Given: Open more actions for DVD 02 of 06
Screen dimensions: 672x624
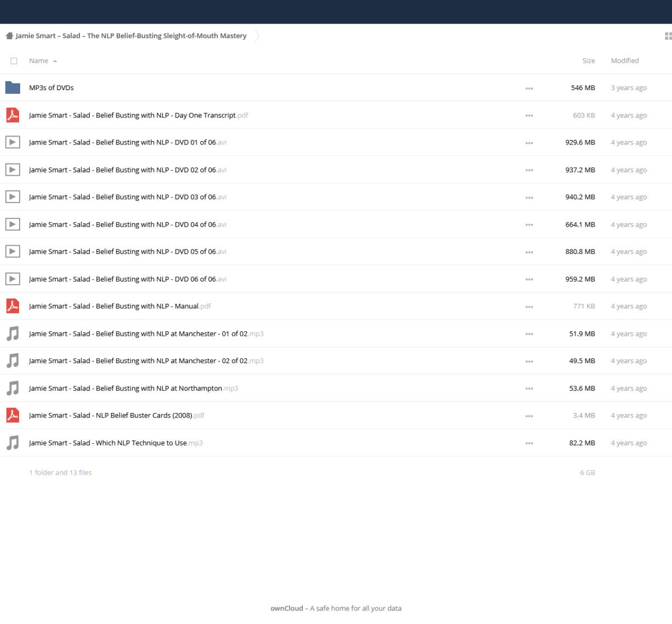Looking at the screenshot, I should click(529, 170).
